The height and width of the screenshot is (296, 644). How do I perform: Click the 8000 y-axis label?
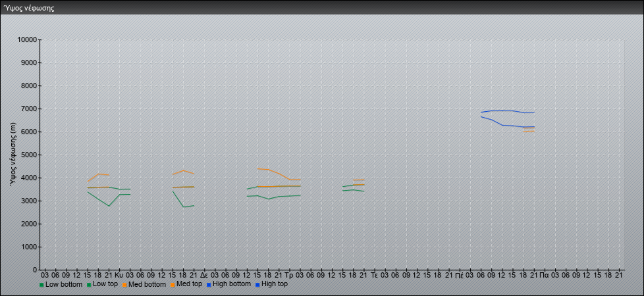tap(28, 86)
